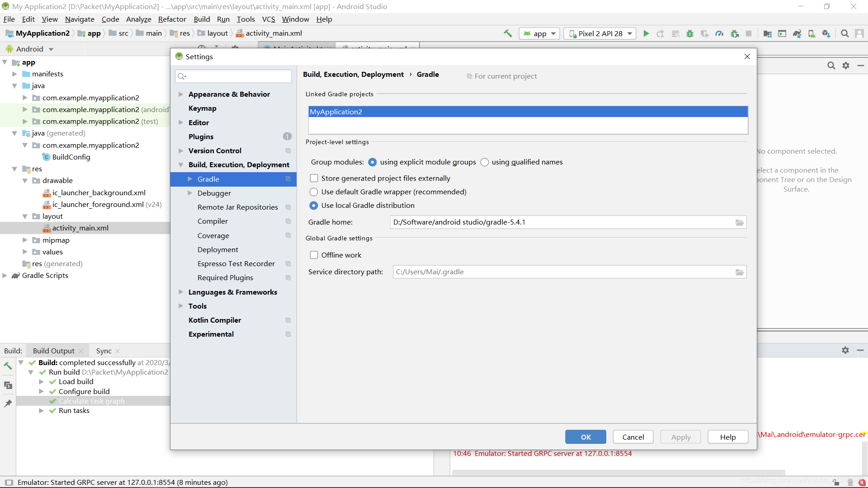
Task: Switch to the Sync build tab
Action: pos(104,351)
